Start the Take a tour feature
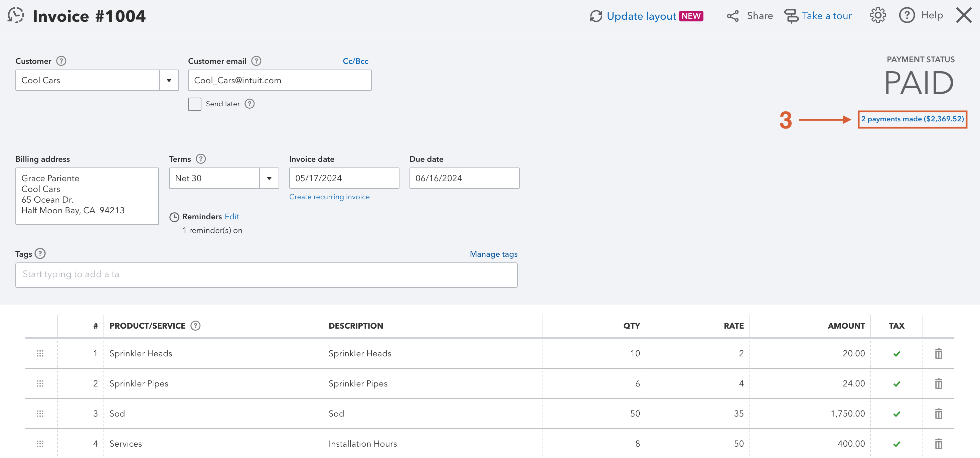 [827, 16]
